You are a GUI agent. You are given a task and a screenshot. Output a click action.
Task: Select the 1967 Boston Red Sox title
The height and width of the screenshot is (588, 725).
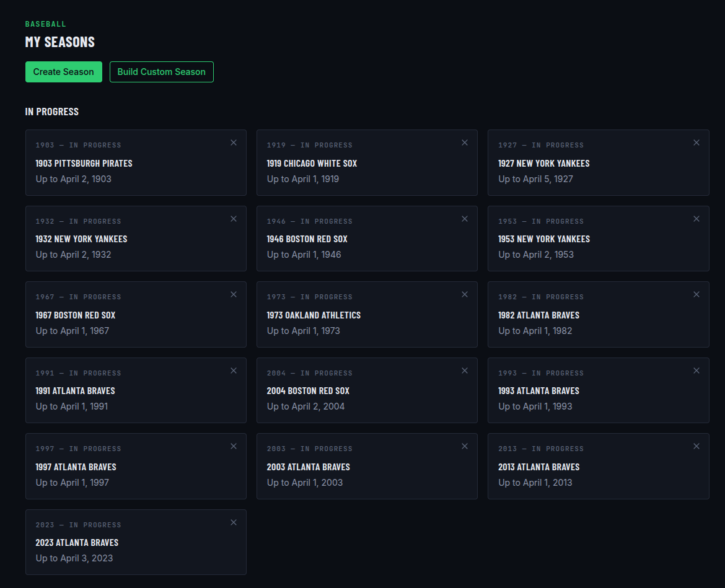(76, 315)
